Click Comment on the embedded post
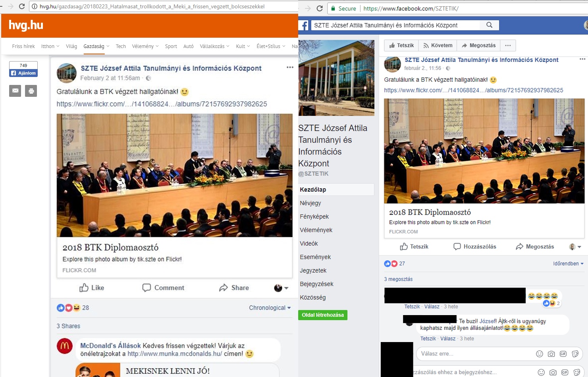The height and width of the screenshot is (377, 588). click(x=163, y=288)
